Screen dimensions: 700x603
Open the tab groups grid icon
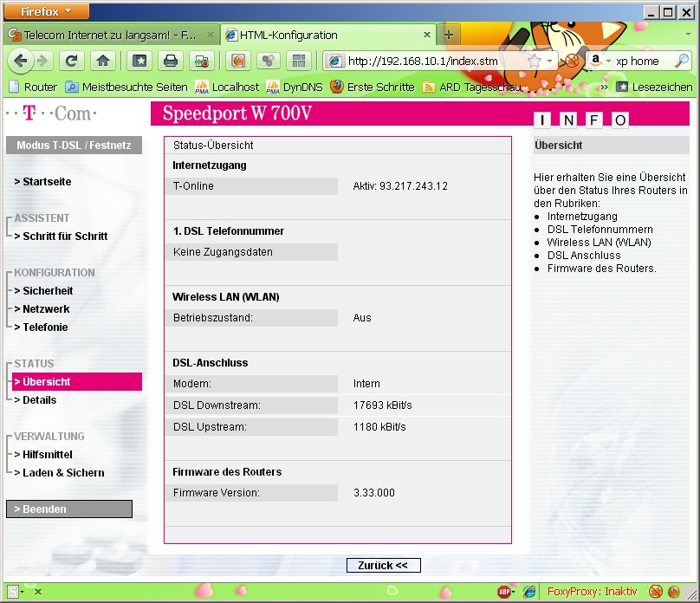299,61
